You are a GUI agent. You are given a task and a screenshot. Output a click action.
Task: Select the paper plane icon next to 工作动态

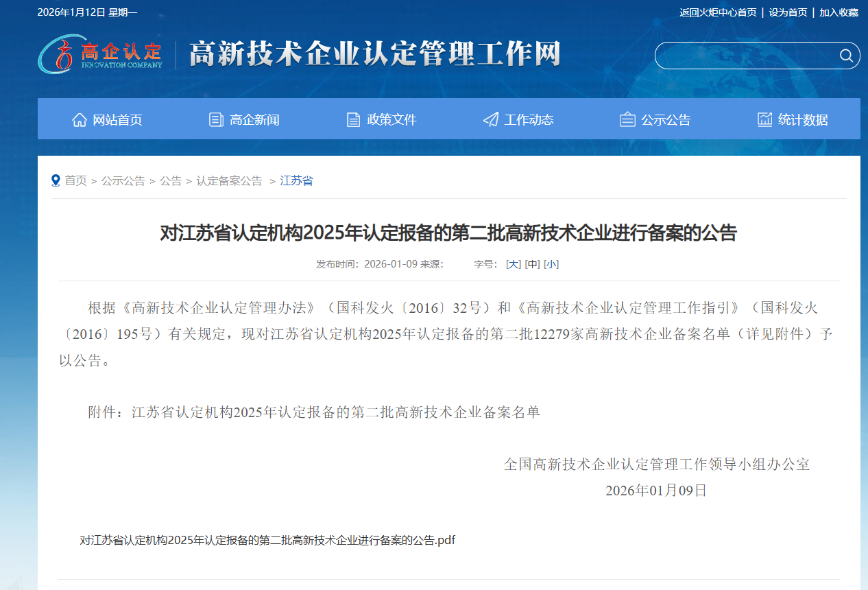[x=490, y=119]
